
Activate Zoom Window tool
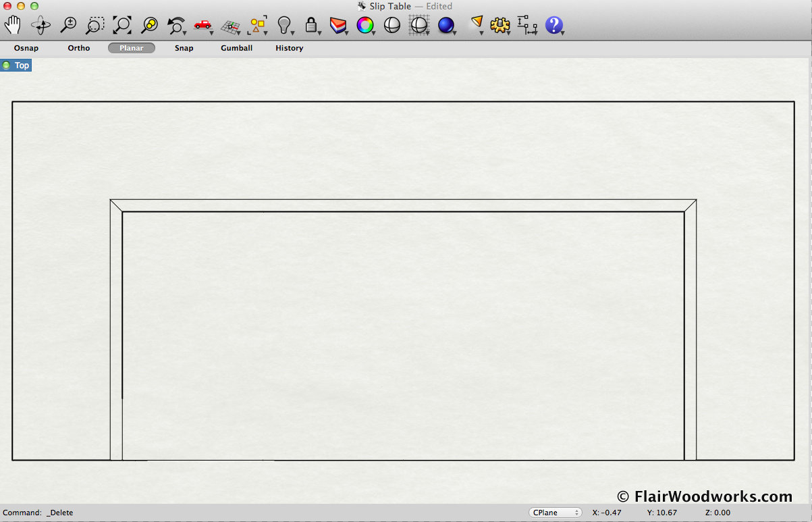coord(94,26)
